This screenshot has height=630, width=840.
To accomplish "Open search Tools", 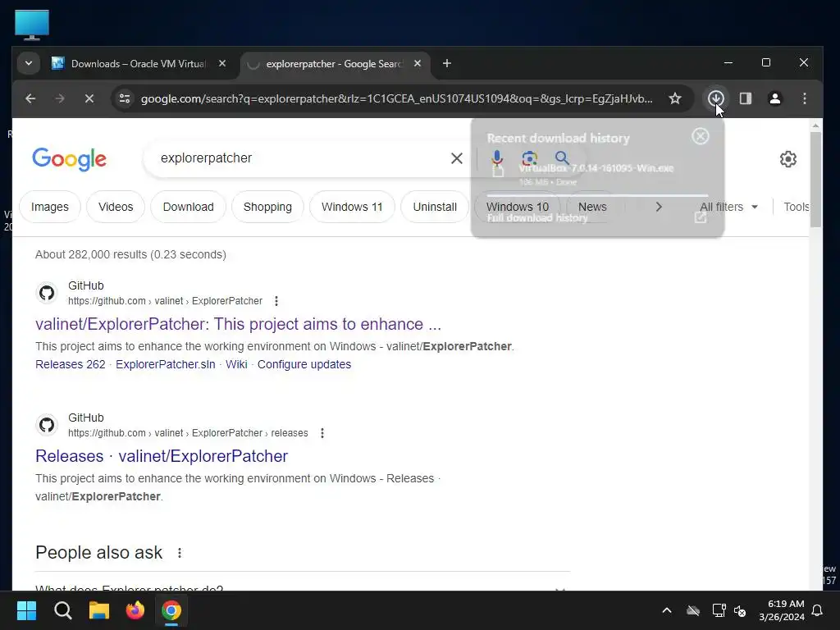I will click(x=796, y=207).
